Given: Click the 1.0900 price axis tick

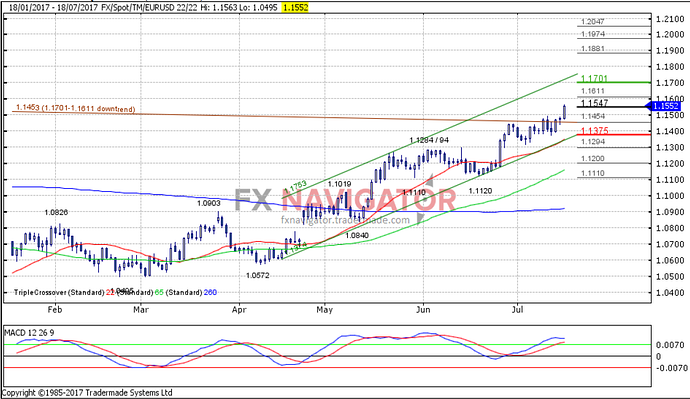Looking at the screenshot, I should 670,212.
